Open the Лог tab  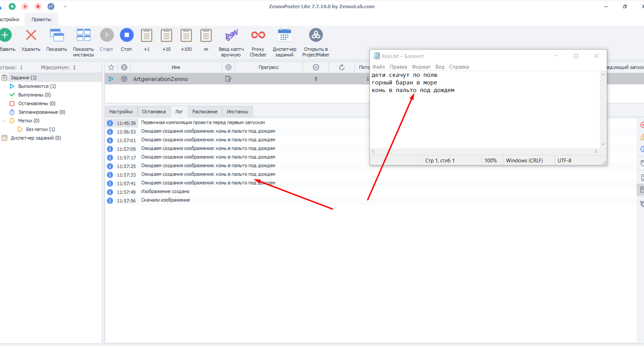pyautogui.click(x=179, y=112)
